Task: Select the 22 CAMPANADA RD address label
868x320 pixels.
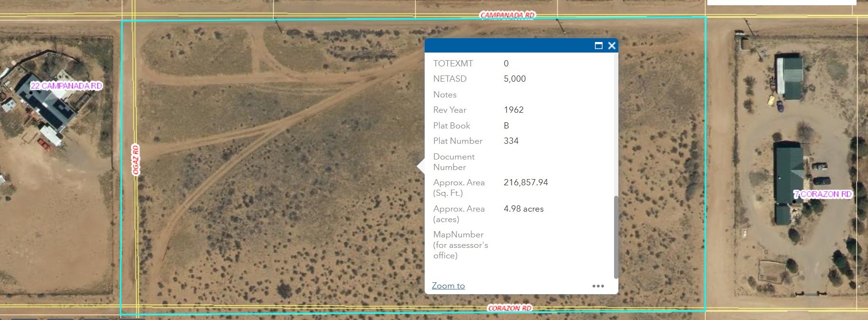Action: coord(66,86)
